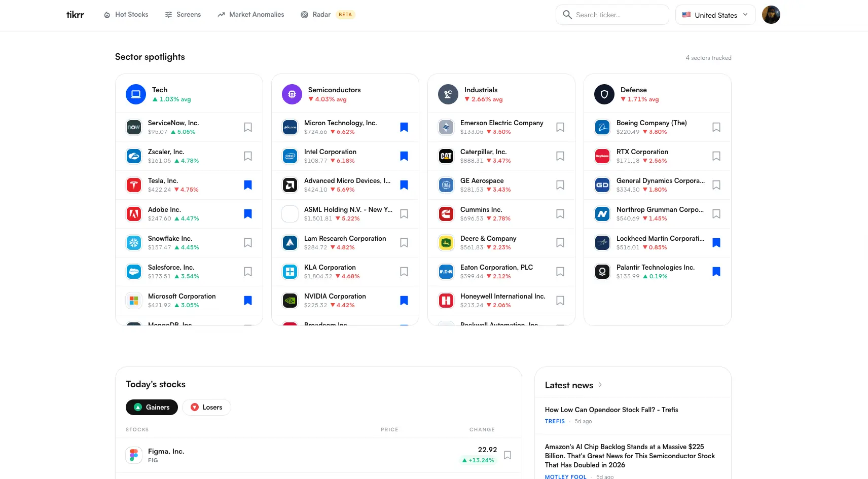
Task: Remove Lockheed Martin bookmark
Action: click(716, 243)
